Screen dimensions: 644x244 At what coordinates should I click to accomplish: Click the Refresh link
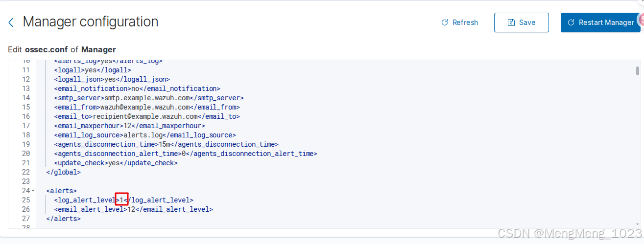[459, 22]
